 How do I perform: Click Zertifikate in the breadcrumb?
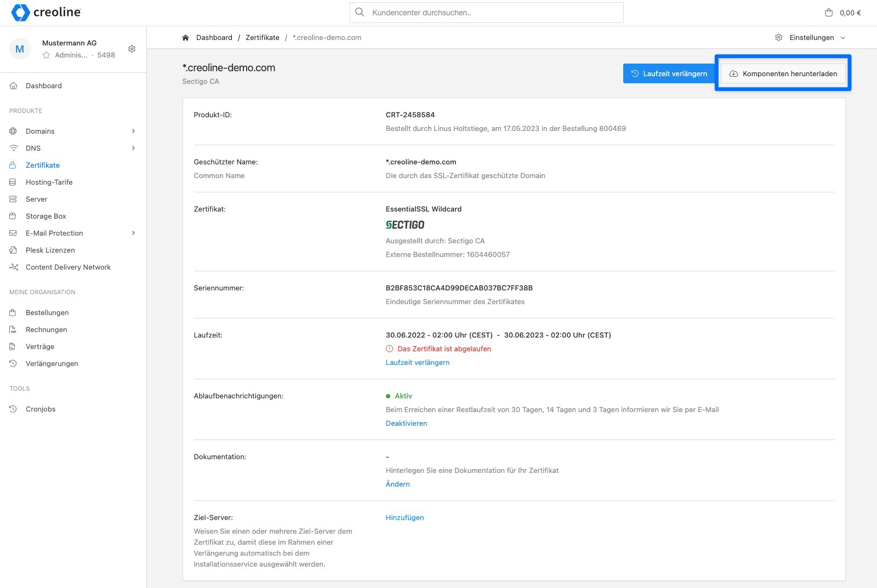263,37
